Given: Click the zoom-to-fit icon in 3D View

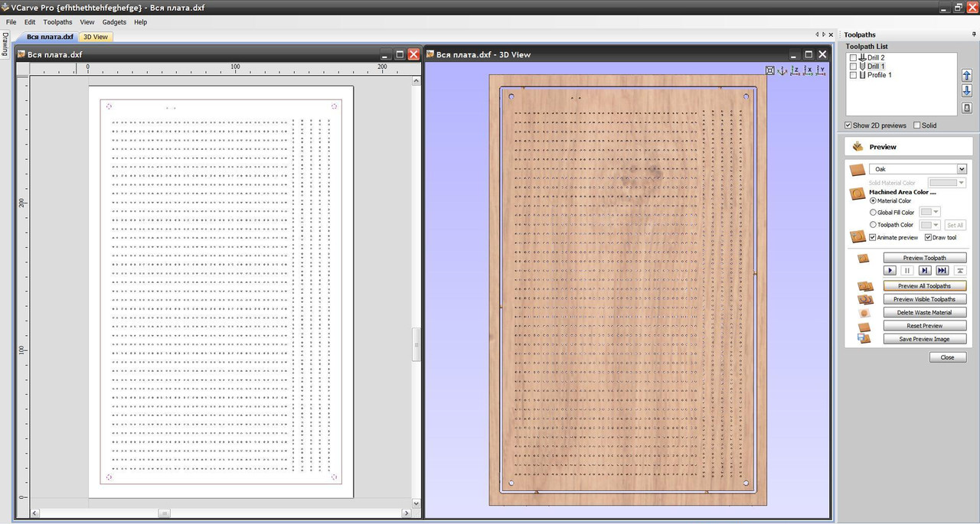Looking at the screenshot, I should 769,70.
